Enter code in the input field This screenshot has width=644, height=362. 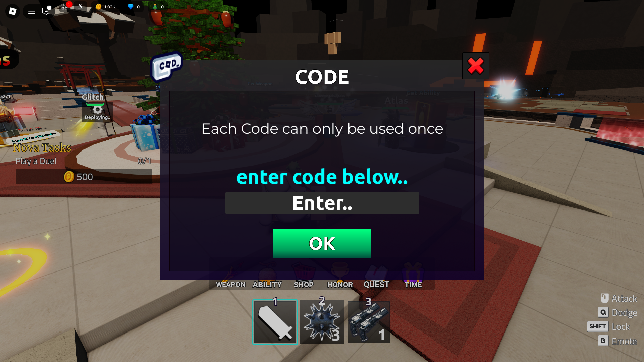pyautogui.click(x=322, y=203)
